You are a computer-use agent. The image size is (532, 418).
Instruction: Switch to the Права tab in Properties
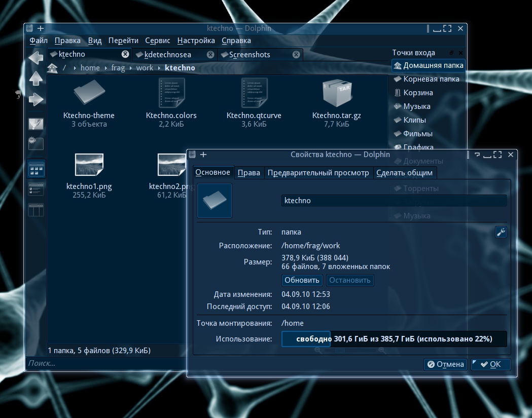[x=249, y=173]
